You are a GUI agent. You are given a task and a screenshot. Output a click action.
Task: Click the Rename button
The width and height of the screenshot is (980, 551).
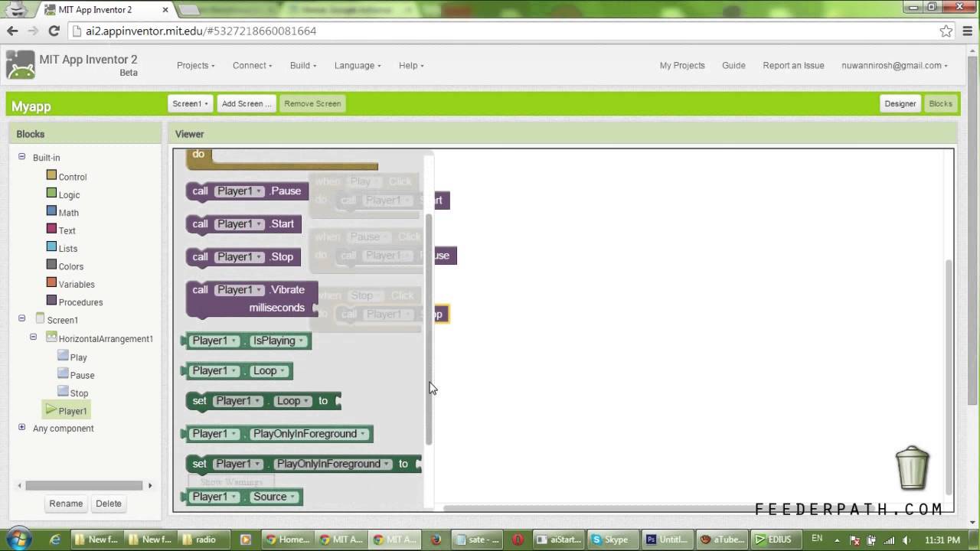pyautogui.click(x=66, y=504)
